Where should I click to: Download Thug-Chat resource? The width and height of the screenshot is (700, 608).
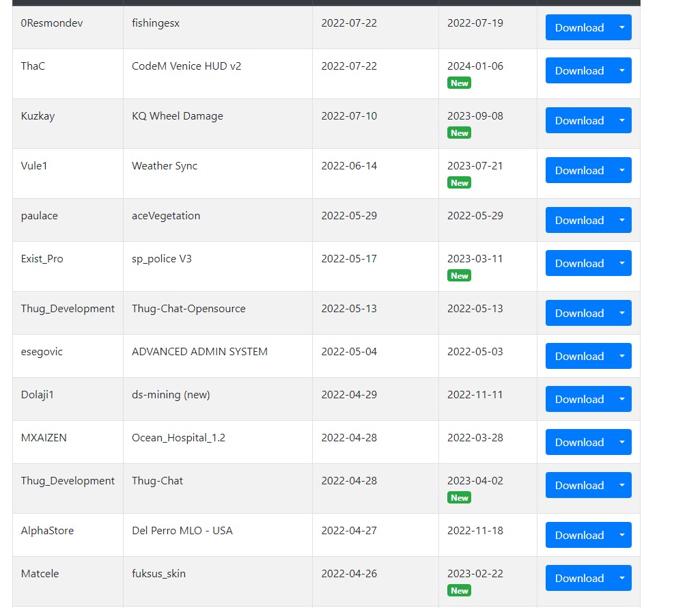click(x=579, y=485)
